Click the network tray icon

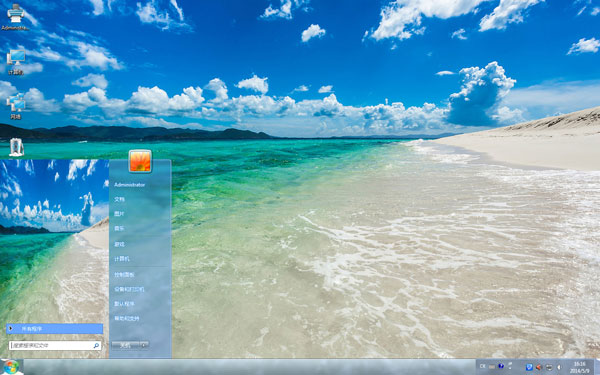tap(549, 367)
